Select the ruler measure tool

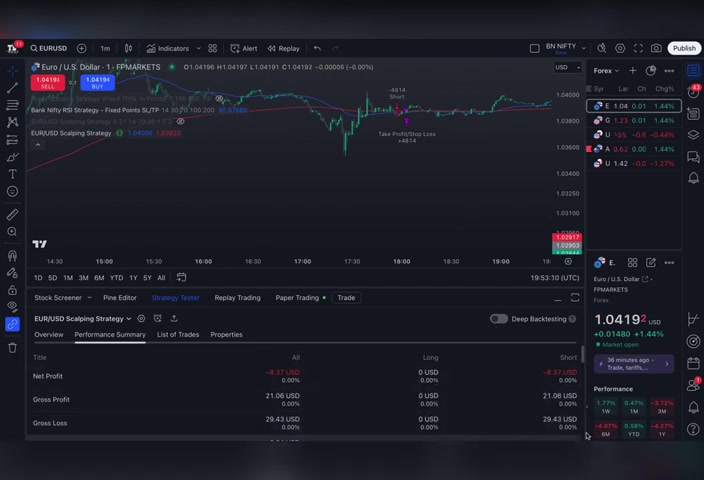pyautogui.click(x=12, y=215)
